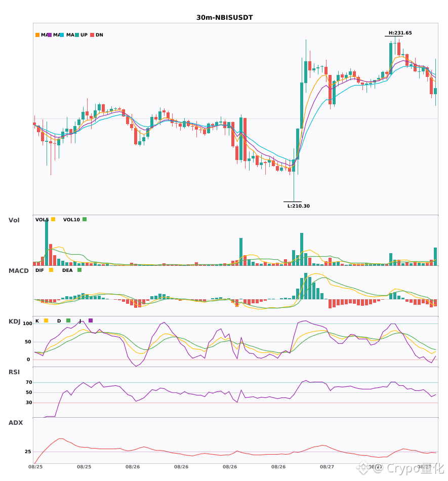This screenshot has width=448, height=481.
Task: Click the purple MA legend swatch
Action: [50, 35]
